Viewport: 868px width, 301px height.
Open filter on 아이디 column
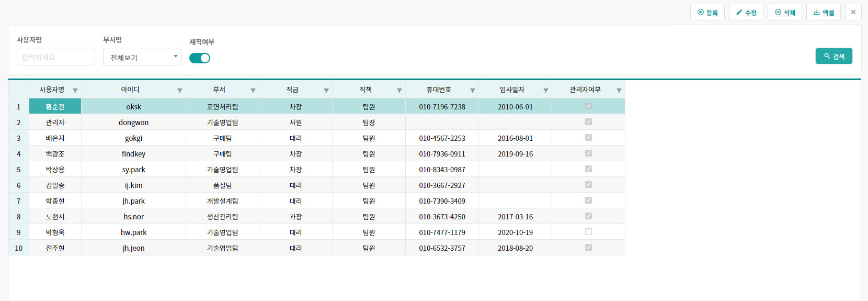tap(180, 91)
